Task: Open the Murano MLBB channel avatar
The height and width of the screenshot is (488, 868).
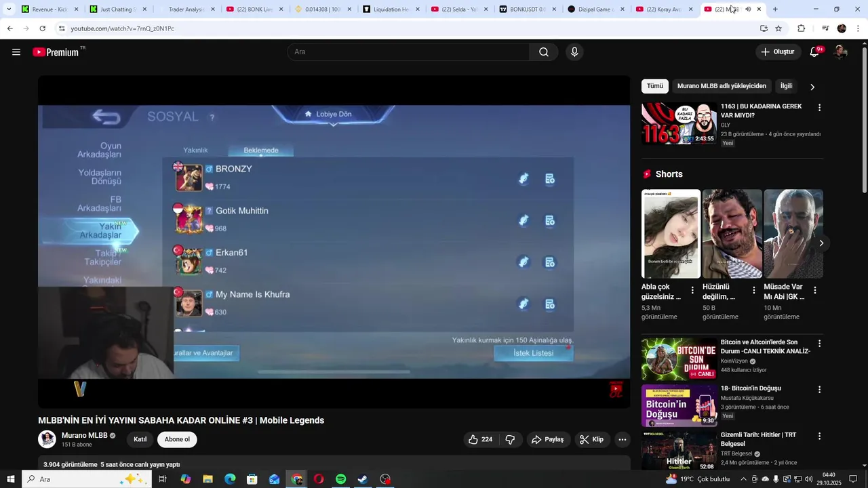Action: [47, 439]
